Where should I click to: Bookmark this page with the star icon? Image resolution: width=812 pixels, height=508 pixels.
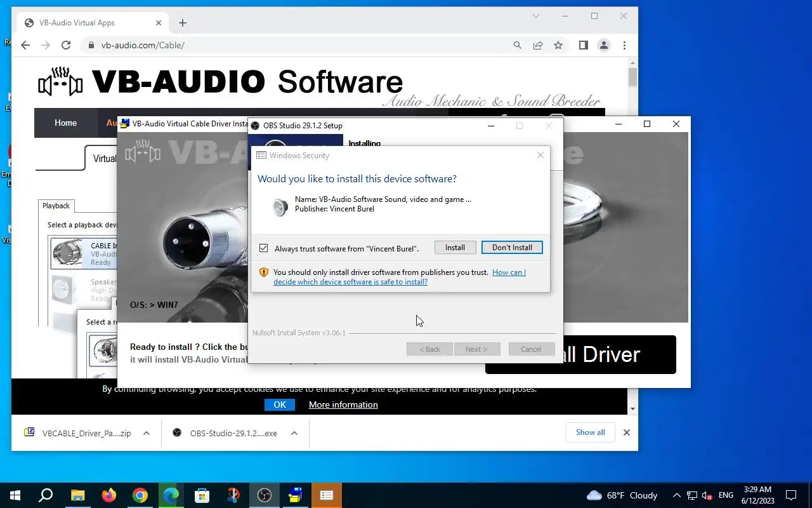(x=558, y=45)
